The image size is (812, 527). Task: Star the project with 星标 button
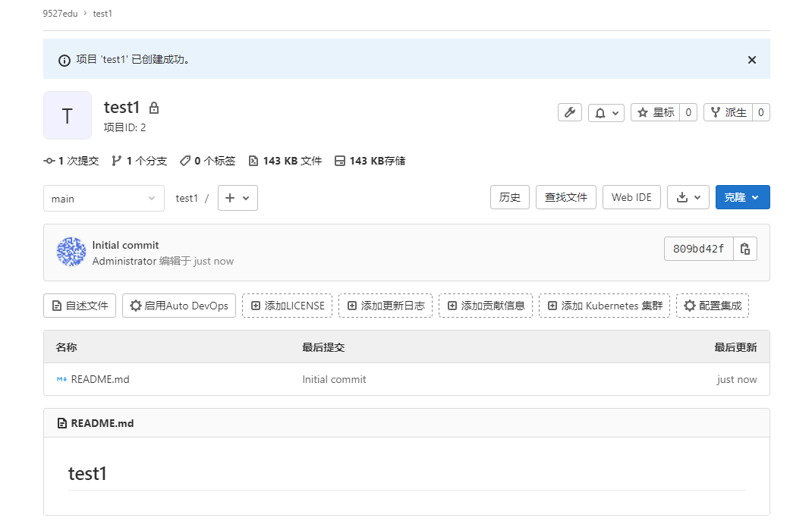pyautogui.click(x=655, y=112)
